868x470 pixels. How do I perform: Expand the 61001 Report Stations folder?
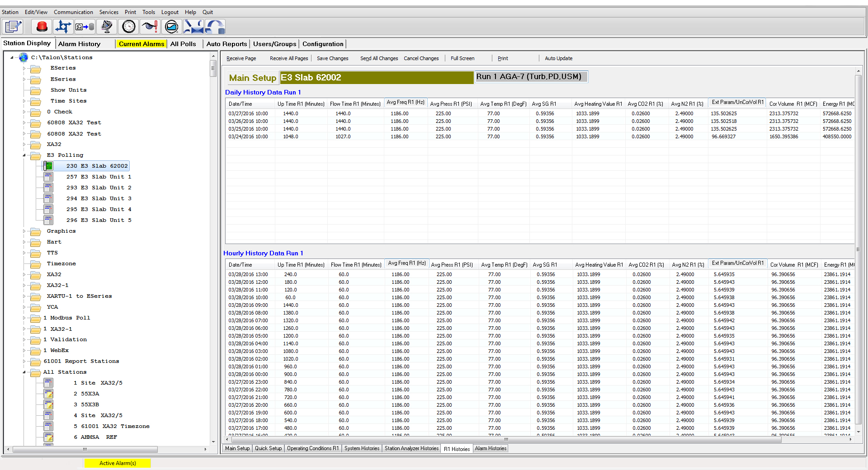tap(24, 361)
